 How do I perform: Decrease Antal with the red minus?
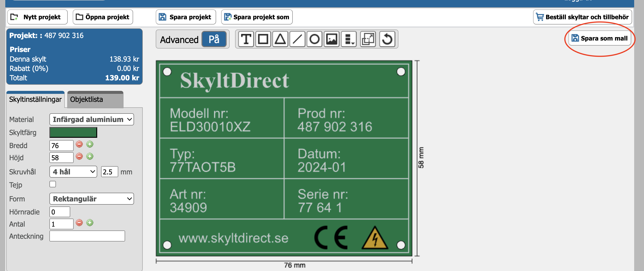tap(79, 222)
